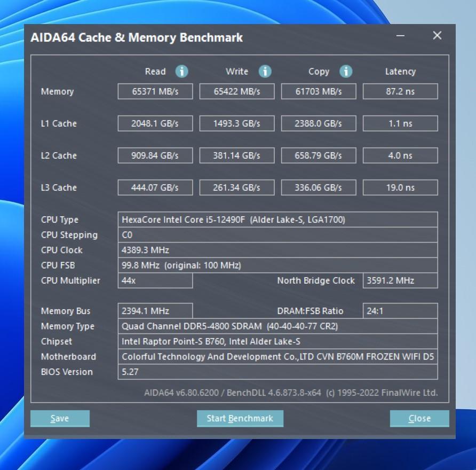Click the Write column header
The width and height of the screenshot is (476, 470).
(237, 72)
